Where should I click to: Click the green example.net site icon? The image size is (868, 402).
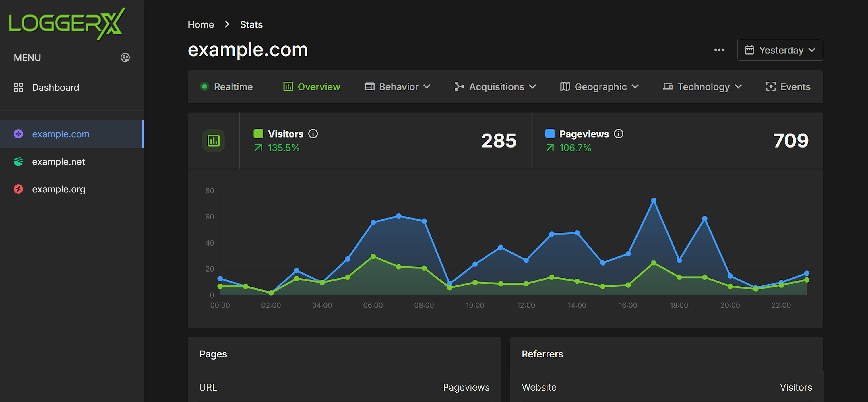[18, 161]
